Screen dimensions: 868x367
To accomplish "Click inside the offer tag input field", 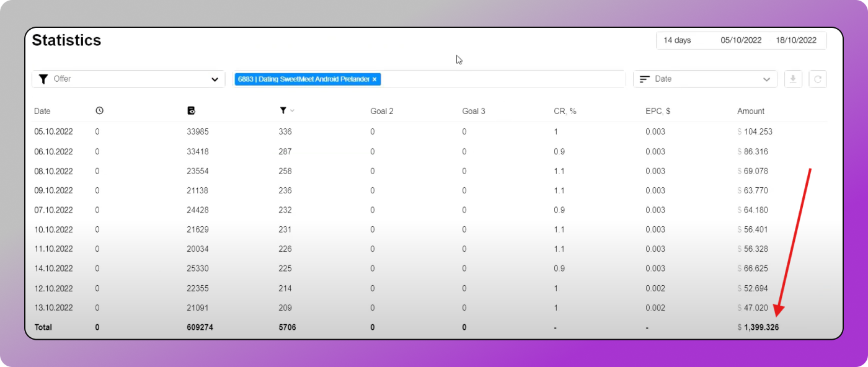I will click(x=496, y=79).
